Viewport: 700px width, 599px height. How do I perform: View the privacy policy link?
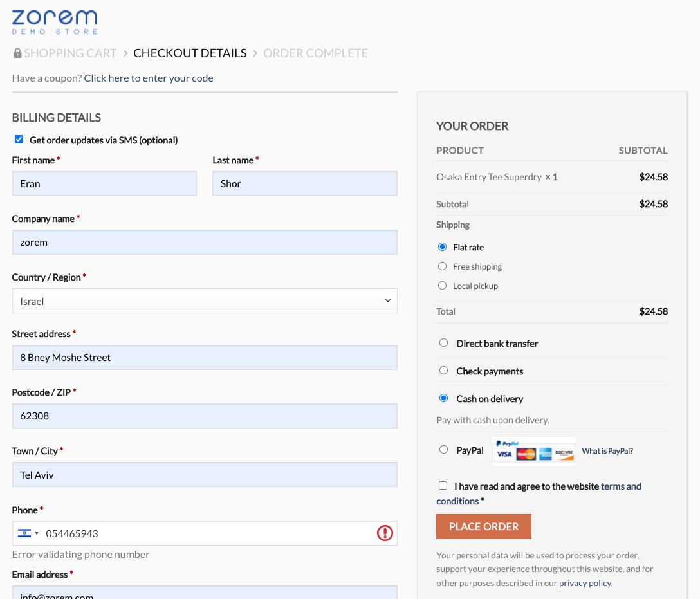(x=584, y=583)
